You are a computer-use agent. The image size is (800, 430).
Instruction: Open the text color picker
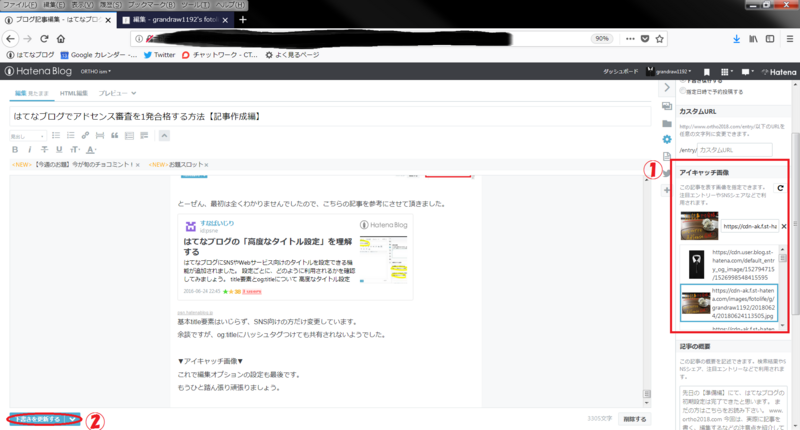tap(91, 149)
